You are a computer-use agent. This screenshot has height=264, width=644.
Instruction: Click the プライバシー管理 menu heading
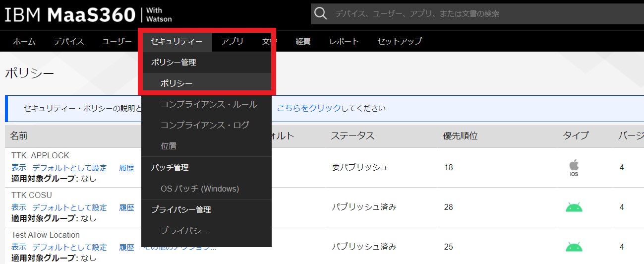pyautogui.click(x=181, y=209)
